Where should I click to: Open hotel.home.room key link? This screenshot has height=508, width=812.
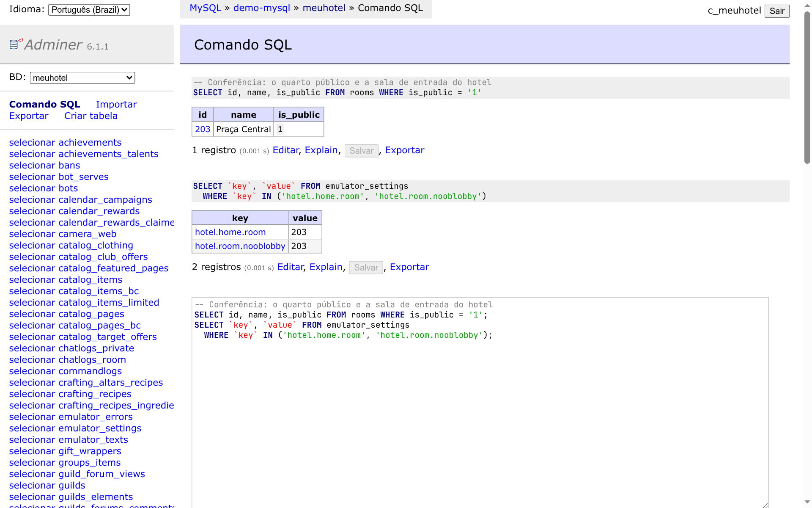230,232
